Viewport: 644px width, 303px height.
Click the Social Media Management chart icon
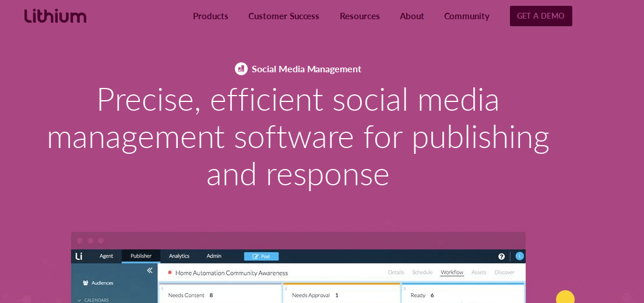tap(241, 69)
